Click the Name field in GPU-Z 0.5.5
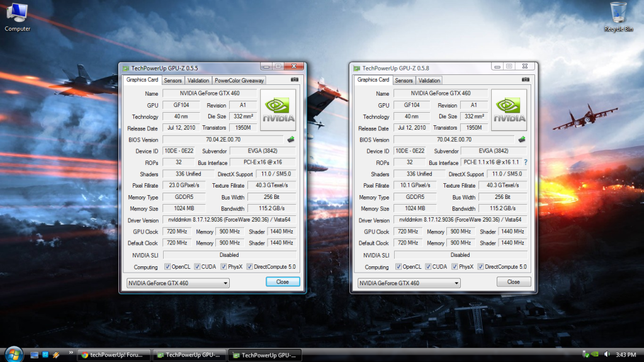644x362 pixels. 210,93
